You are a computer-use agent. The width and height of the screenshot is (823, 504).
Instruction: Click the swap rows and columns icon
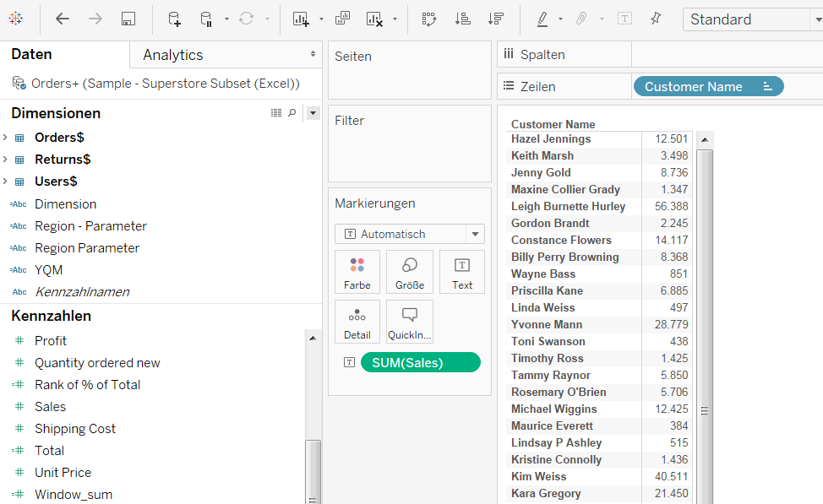[428, 19]
